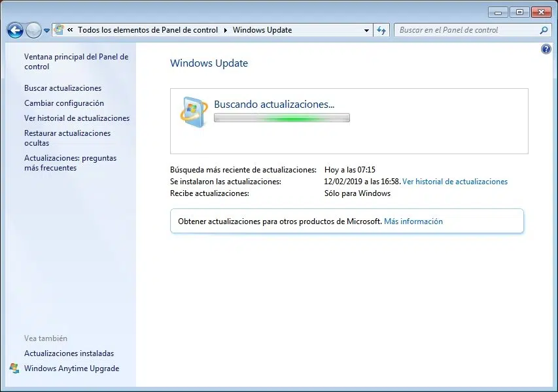Maximize the Windows Update window
This screenshot has width=558, height=392.
pyautogui.click(x=519, y=12)
